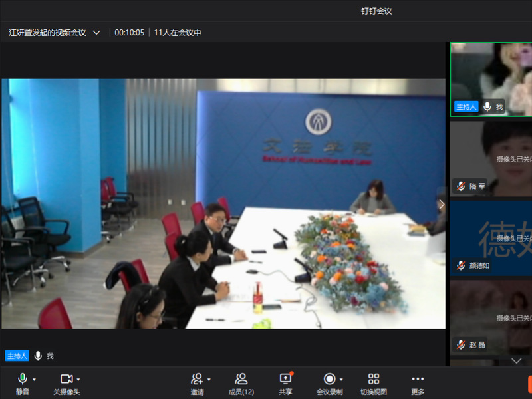Viewport: 532px width, 399px height.
Task: Click muted mic icon beside 赵晶
Action: (x=460, y=344)
